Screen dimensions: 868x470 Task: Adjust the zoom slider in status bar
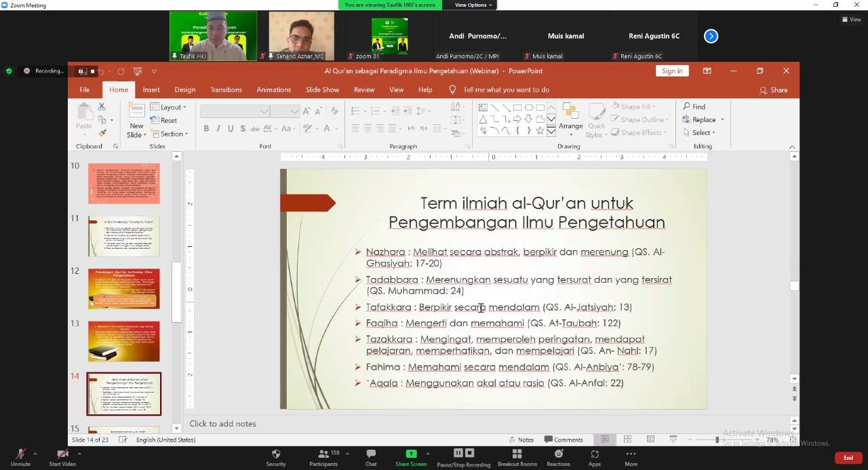coord(717,439)
